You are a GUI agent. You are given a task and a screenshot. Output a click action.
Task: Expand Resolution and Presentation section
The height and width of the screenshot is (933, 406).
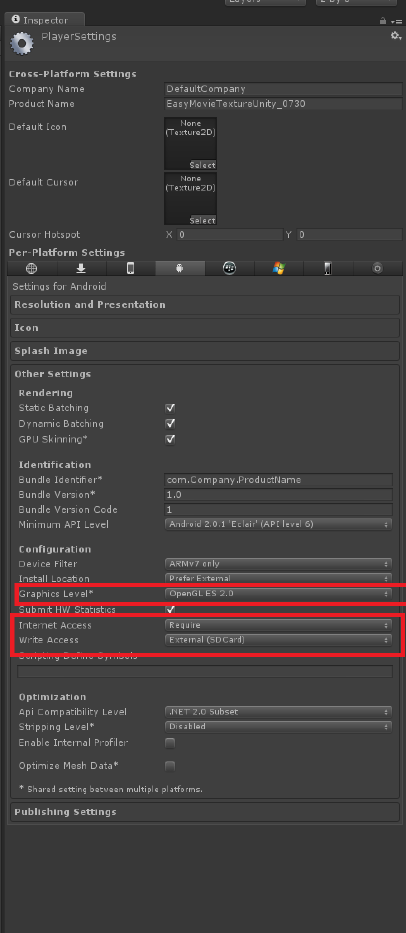[205, 305]
